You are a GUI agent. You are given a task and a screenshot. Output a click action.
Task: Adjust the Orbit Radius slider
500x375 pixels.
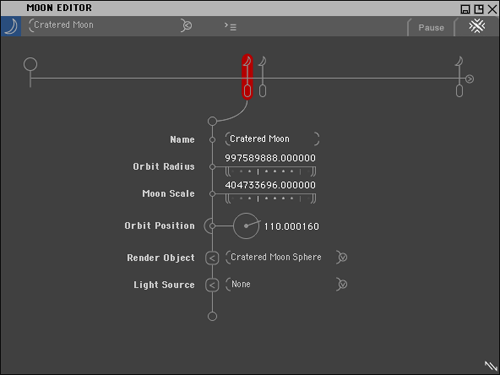coord(270,172)
